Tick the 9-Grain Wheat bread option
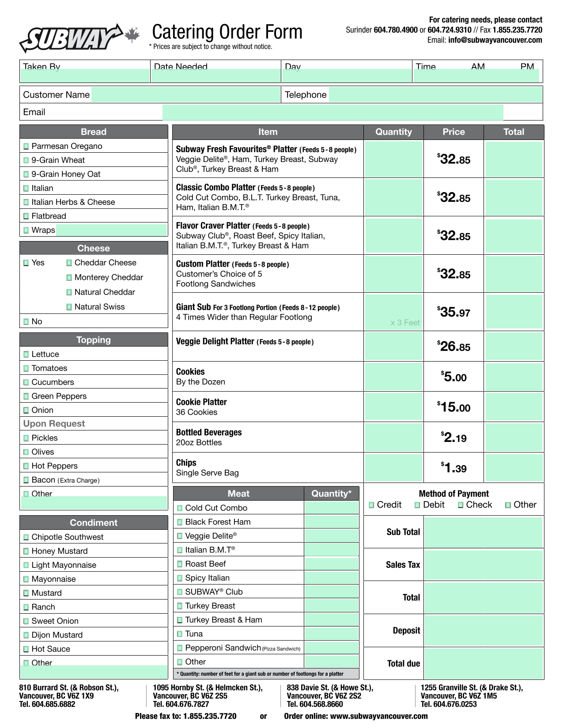The image size is (563, 728). tap(26, 160)
